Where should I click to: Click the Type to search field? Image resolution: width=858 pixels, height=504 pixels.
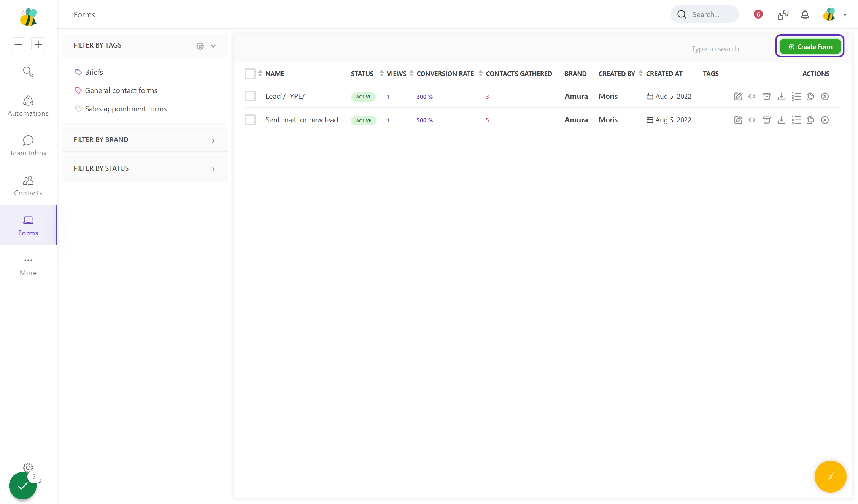click(x=733, y=49)
